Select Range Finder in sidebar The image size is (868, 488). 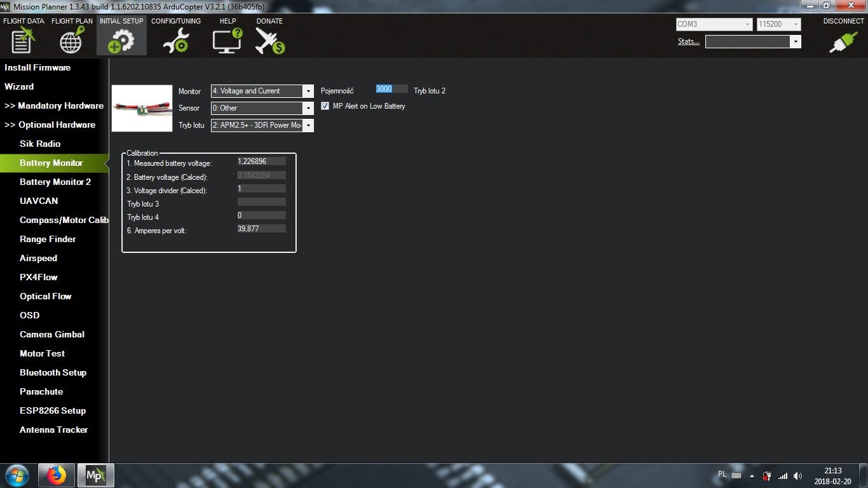48,239
